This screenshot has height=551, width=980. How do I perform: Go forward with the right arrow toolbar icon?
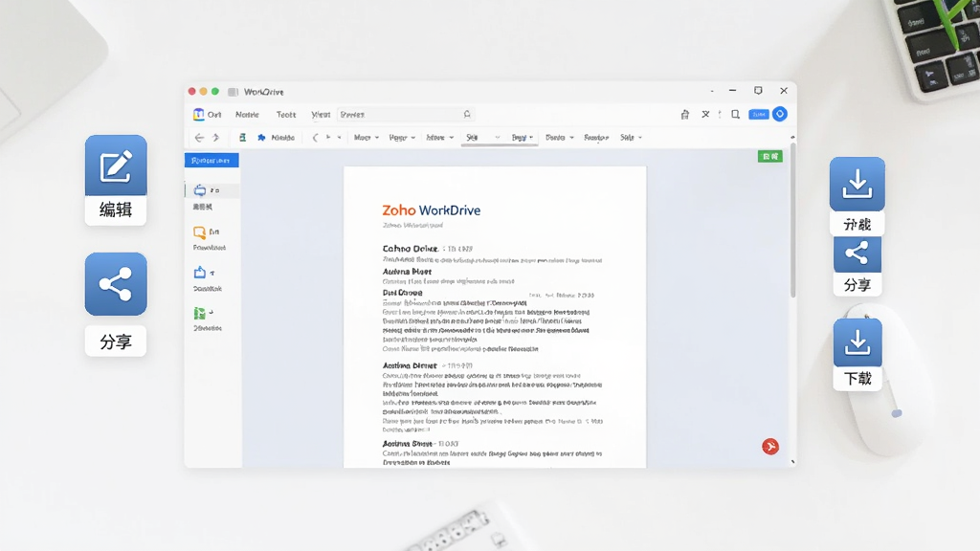pos(215,138)
